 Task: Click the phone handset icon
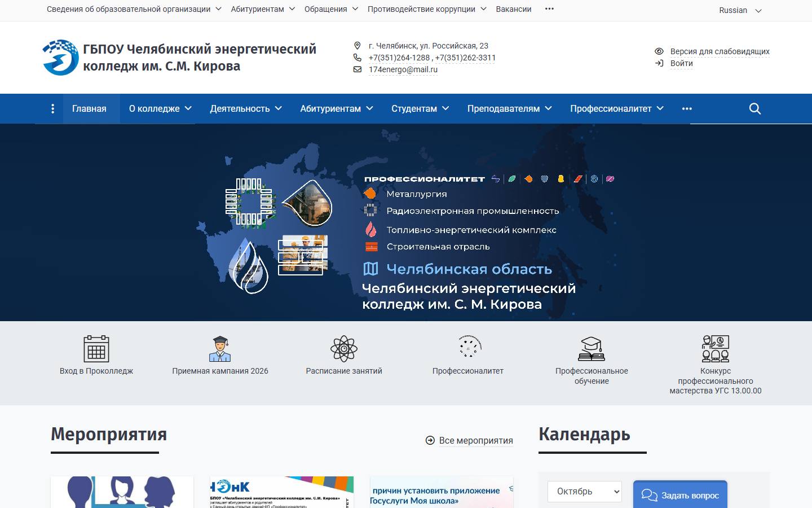point(357,58)
